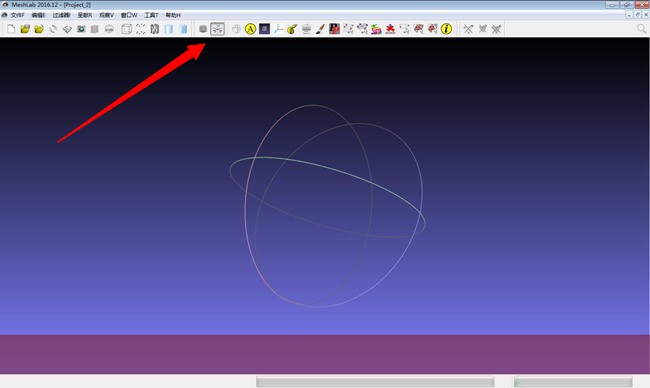Open the 文件F file menu
The image size is (650, 388).
[x=17, y=15]
